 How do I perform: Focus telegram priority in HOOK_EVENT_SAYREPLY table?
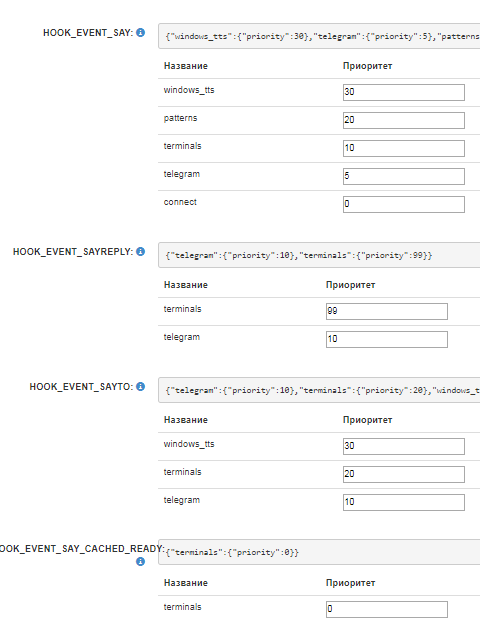pyautogui.click(x=386, y=339)
